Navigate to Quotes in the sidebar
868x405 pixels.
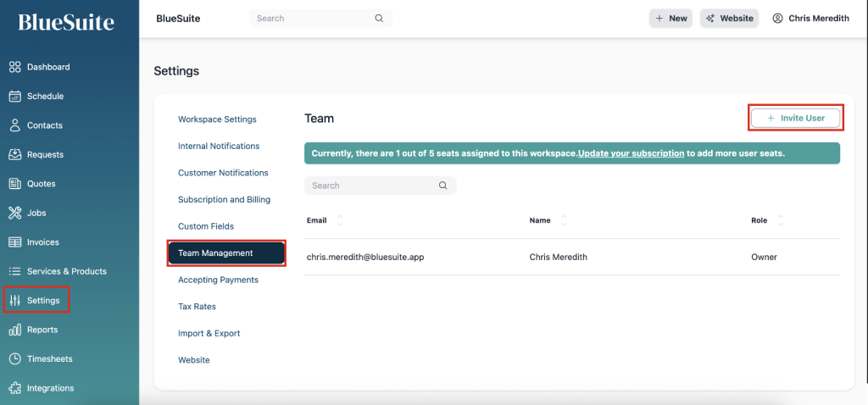tap(42, 184)
